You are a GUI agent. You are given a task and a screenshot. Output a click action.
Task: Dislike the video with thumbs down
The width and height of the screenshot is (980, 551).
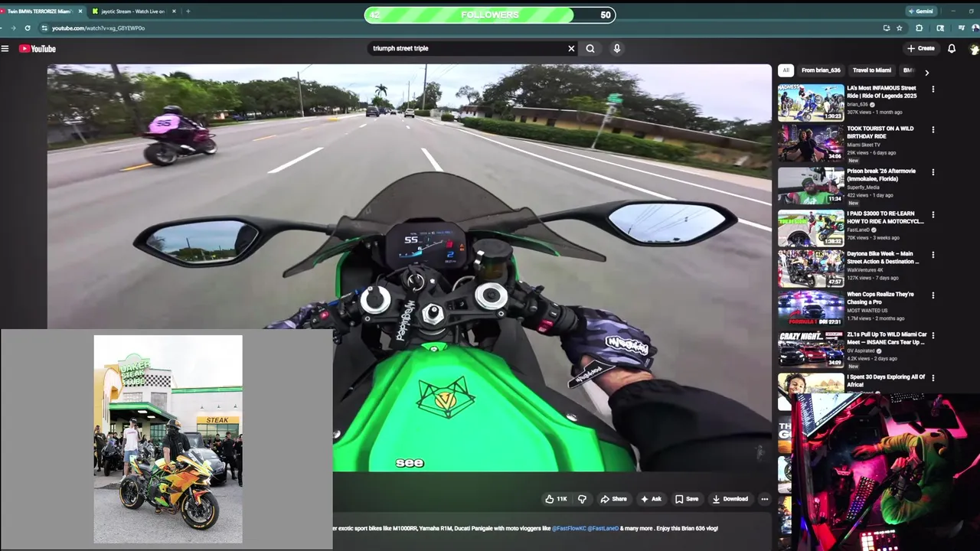[582, 499]
